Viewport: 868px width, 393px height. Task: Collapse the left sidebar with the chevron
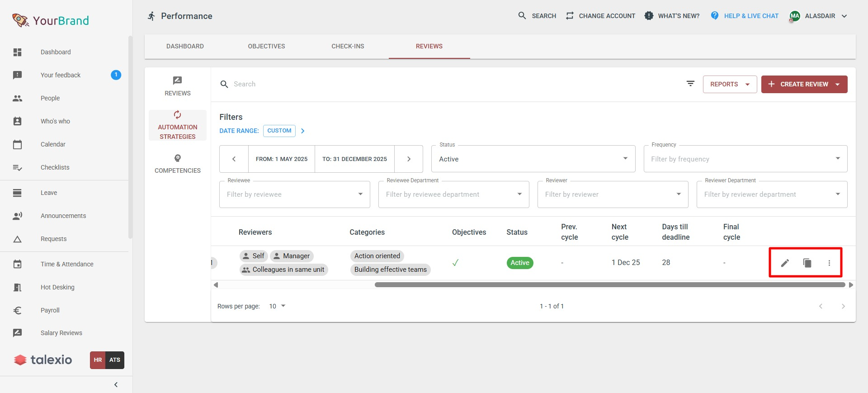[116, 384]
